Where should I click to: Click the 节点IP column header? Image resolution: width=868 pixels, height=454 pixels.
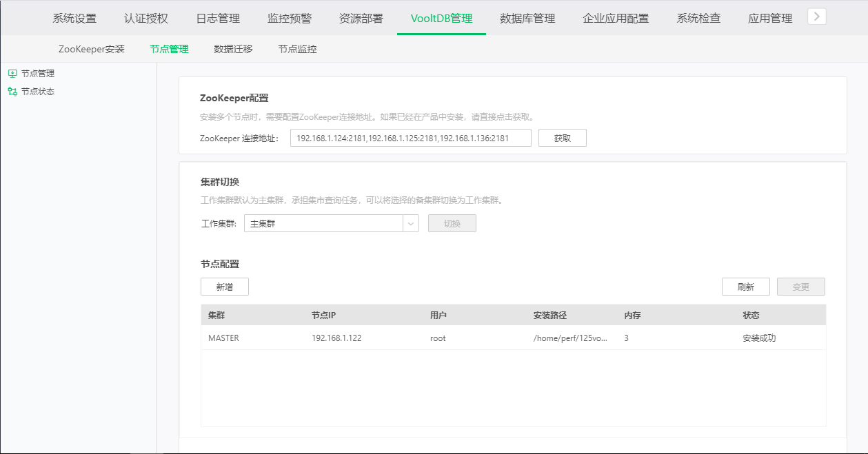click(323, 315)
